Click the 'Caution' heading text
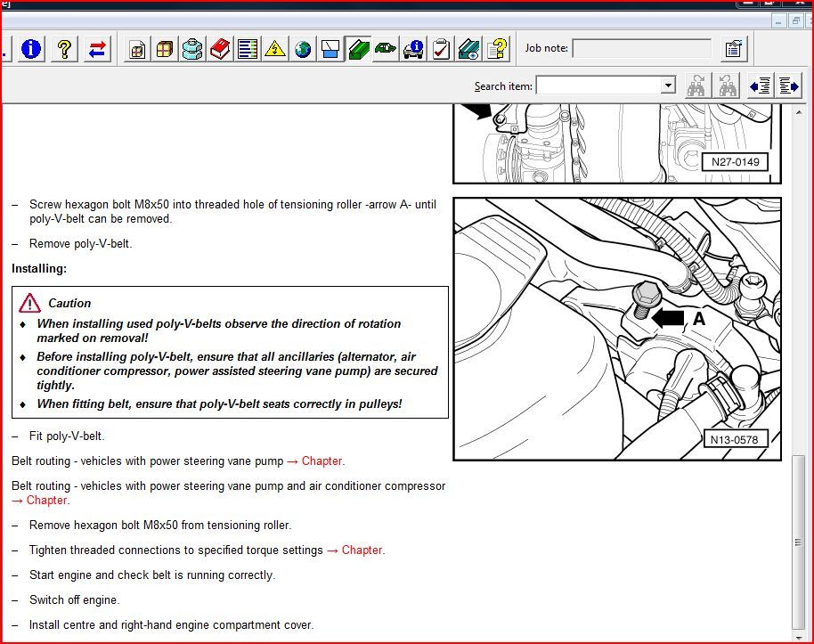The width and height of the screenshot is (814, 644). point(69,304)
